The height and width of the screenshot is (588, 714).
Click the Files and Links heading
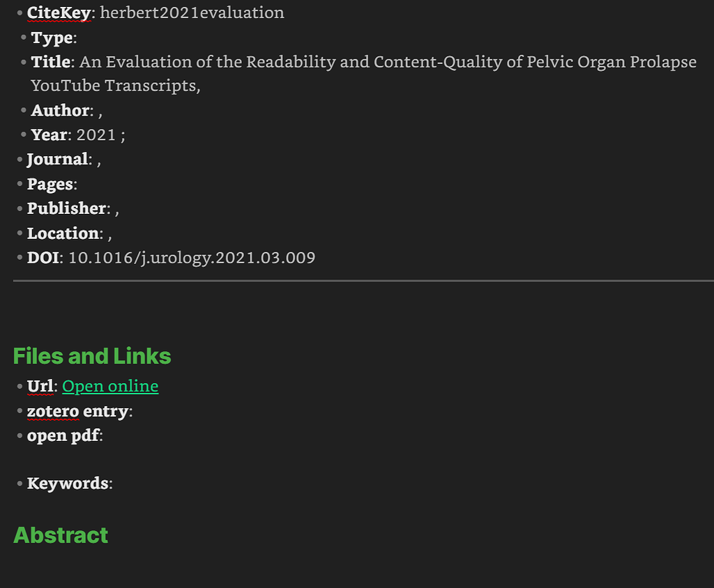click(92, 356)
